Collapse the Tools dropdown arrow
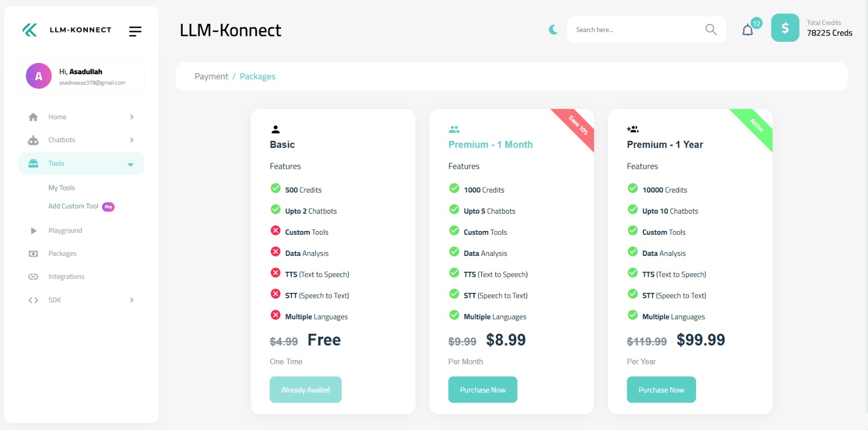The width and height of the screenshot is (868, 430). 130,164
